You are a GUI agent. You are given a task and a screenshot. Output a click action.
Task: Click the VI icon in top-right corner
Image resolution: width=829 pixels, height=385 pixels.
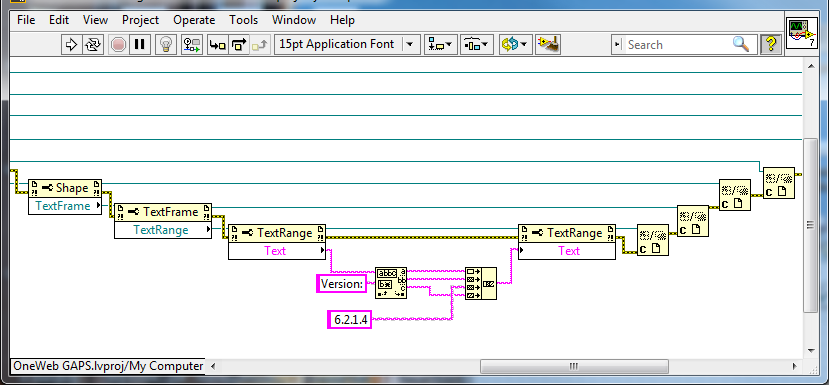pyautogui.click(x=802, y=33)
